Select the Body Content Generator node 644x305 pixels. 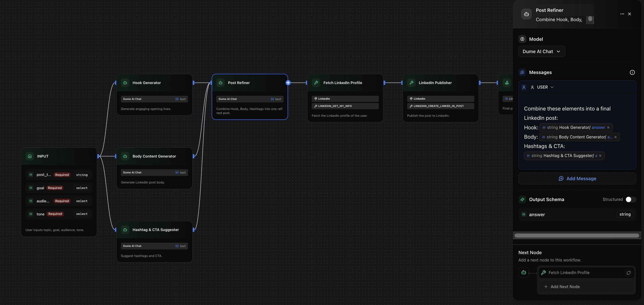[154, 156]
